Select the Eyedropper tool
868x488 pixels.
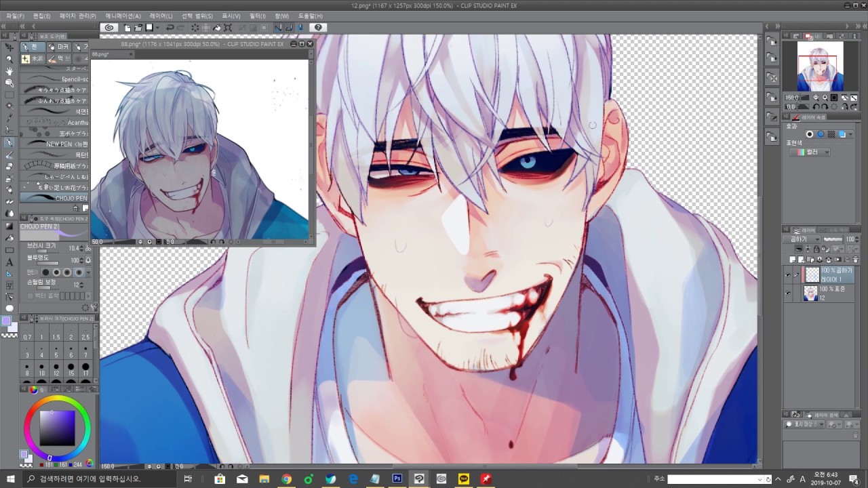(x=9, y=118)
